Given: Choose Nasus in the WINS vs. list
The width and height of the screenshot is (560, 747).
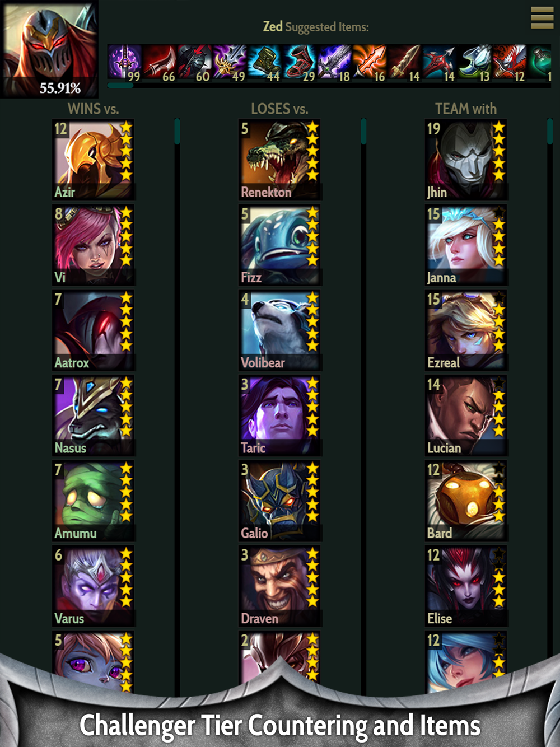Looking at the screenshot, I should (x=94, y=415).
